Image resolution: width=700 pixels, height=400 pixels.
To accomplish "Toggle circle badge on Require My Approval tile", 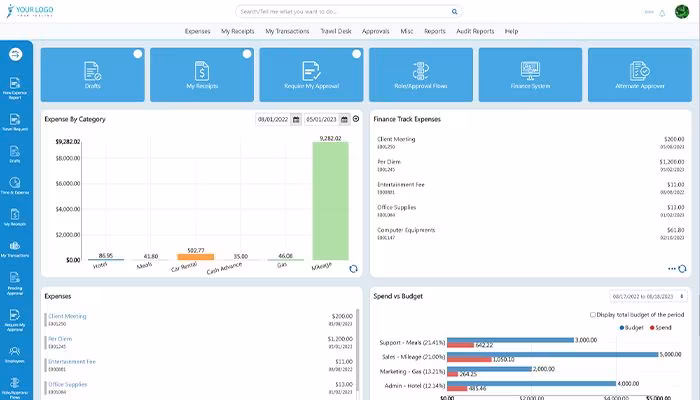I will point(356,54).
